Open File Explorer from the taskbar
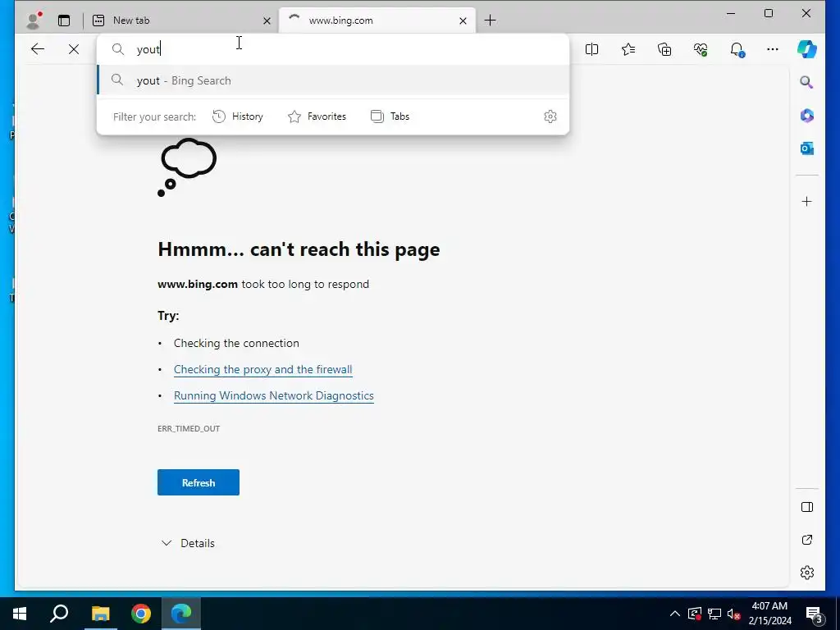This screenshot has width=840, height=630. (x=100, y=614)
